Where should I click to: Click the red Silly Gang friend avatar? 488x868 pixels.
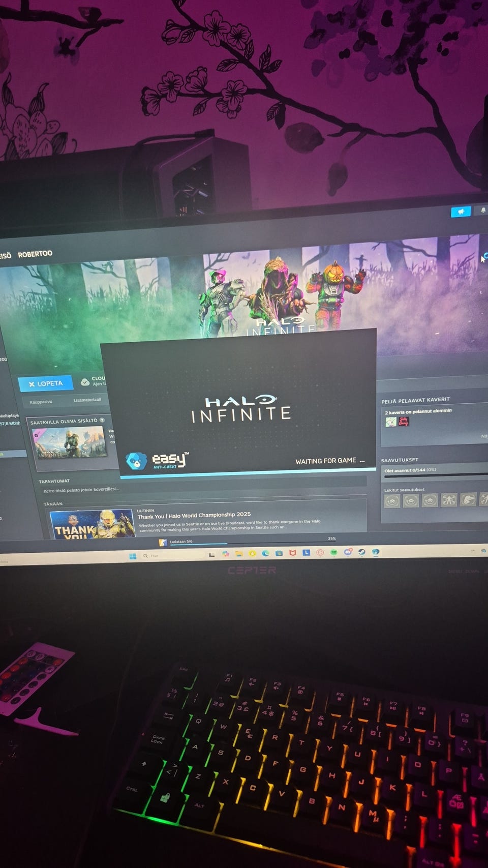pos(403,421)
